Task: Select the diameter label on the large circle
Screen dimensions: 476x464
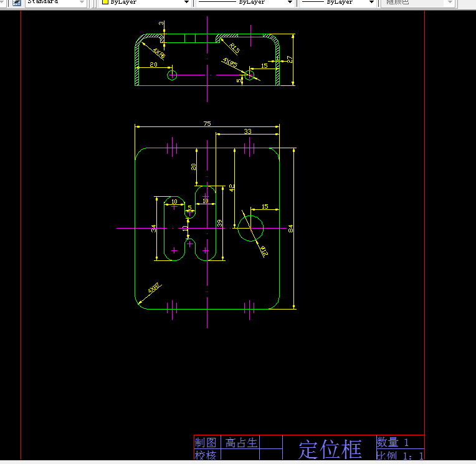Action: point(264,251)
